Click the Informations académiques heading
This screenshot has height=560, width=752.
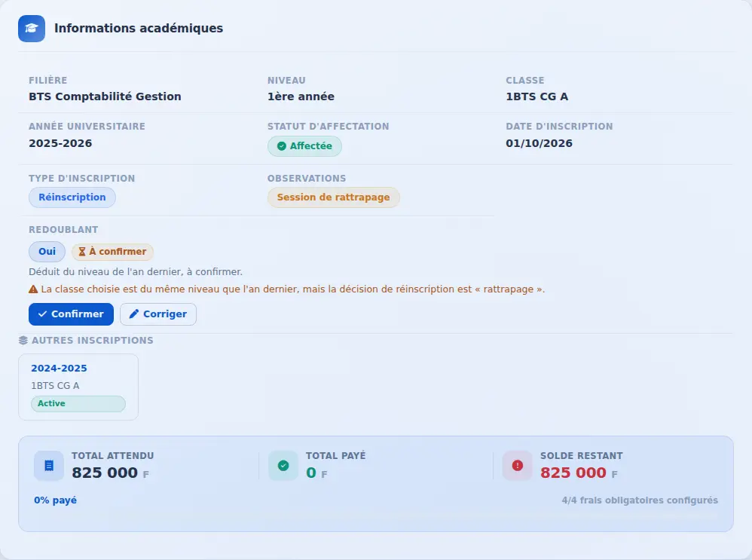point(139,29)
